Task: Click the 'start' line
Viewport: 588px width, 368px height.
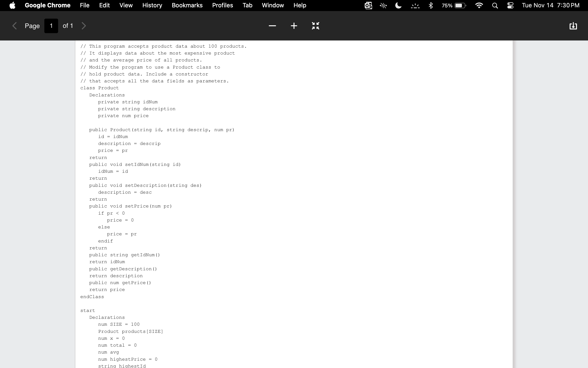Action: (x=88, y=310)
